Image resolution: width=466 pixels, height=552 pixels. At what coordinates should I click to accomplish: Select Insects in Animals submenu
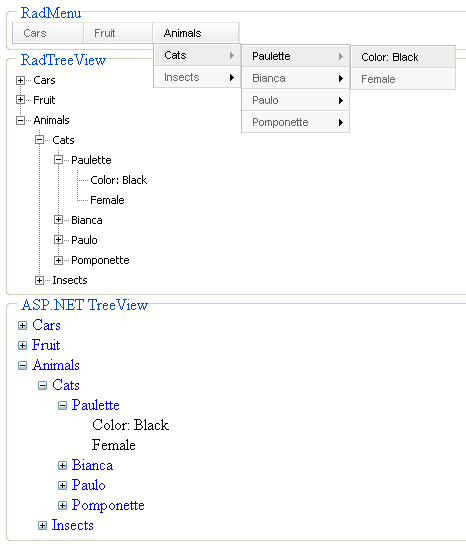(x=197, y=77)
